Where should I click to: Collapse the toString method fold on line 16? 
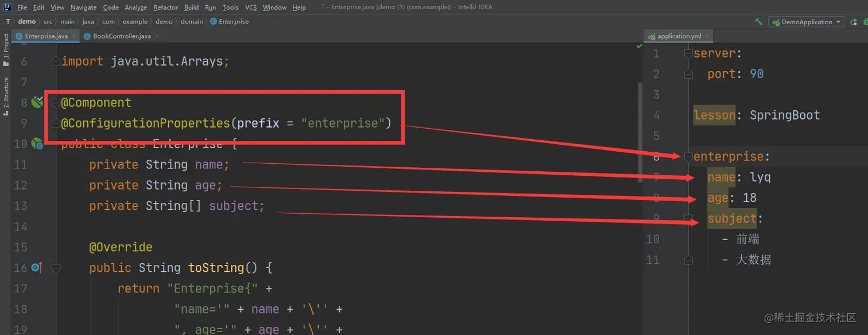[56, 268]
